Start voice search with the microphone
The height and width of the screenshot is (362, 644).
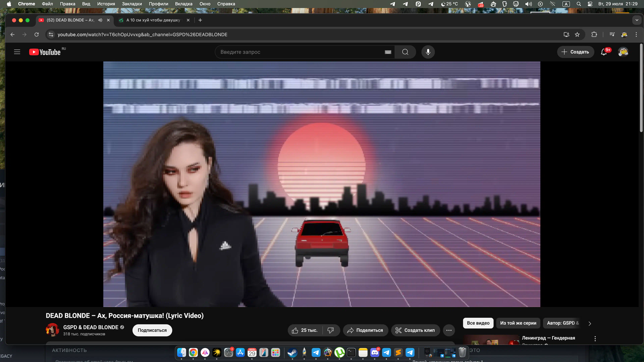[x=428, y=52]
